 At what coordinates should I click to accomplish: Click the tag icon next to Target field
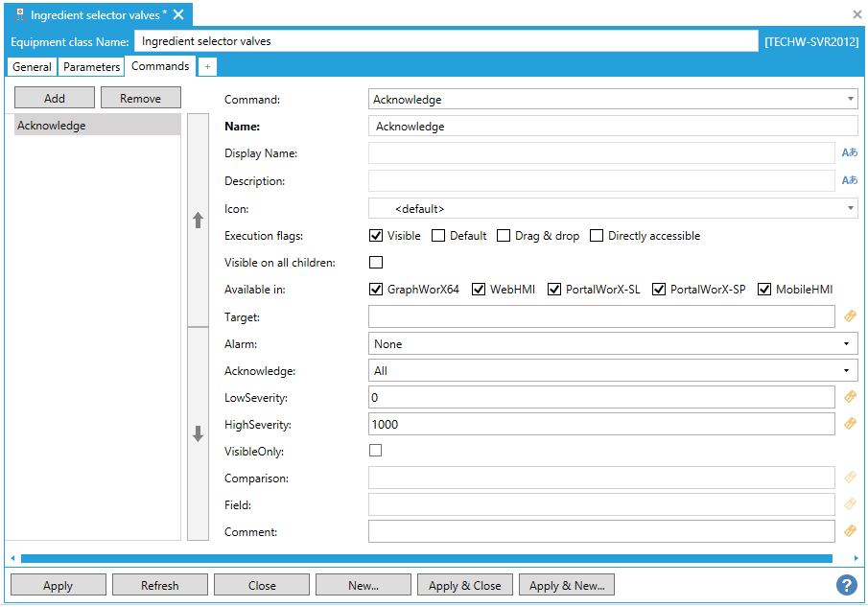pyautogui.click(x=849, y=316)
